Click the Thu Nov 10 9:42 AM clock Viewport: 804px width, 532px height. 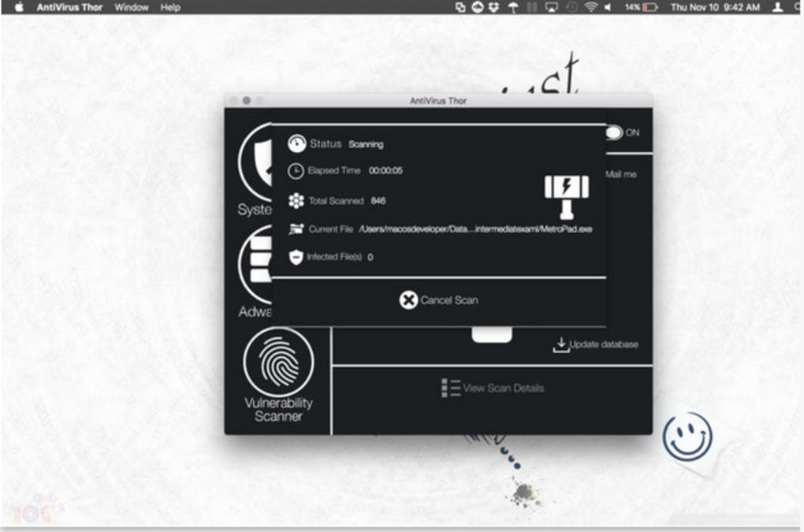point(715,7)
